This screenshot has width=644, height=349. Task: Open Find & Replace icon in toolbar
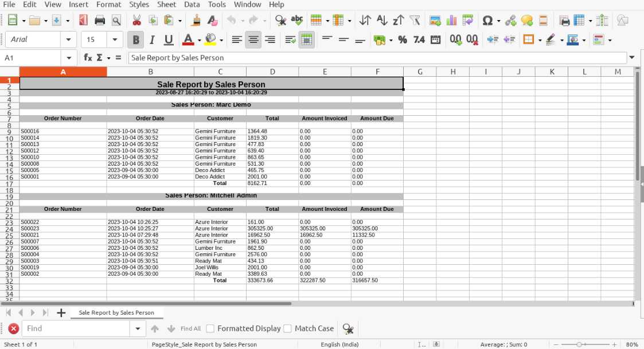tap(280, 20)
